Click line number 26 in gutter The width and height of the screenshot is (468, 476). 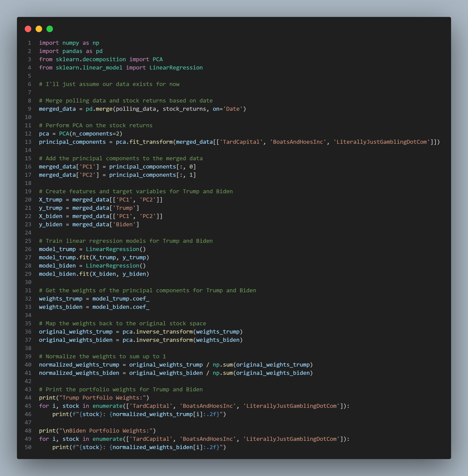pos(28,249)
